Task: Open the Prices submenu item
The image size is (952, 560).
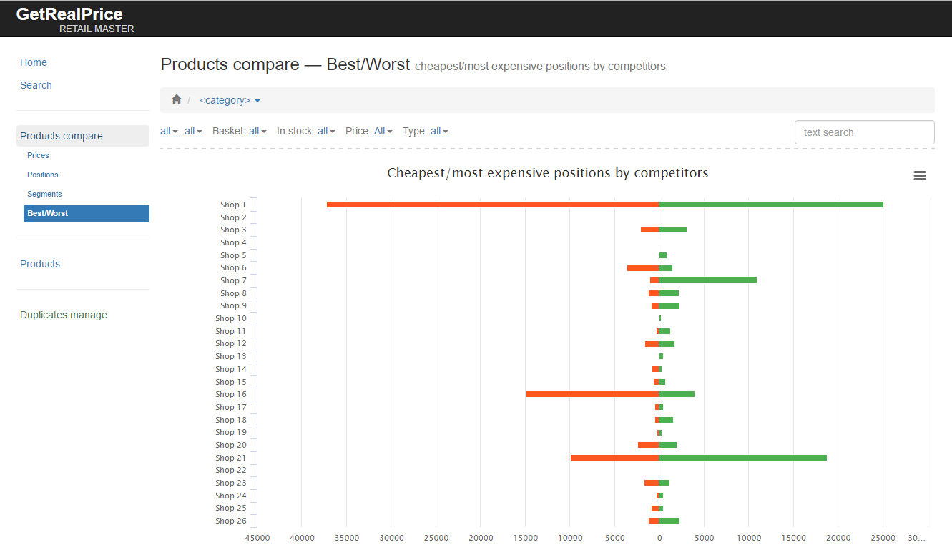Action: tap(38, 155)
